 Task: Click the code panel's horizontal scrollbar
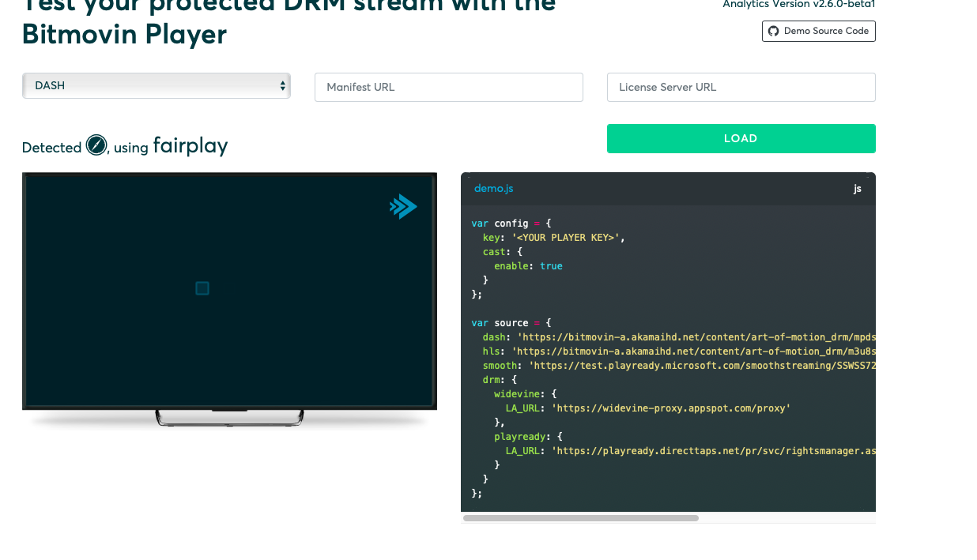(581, 518)
